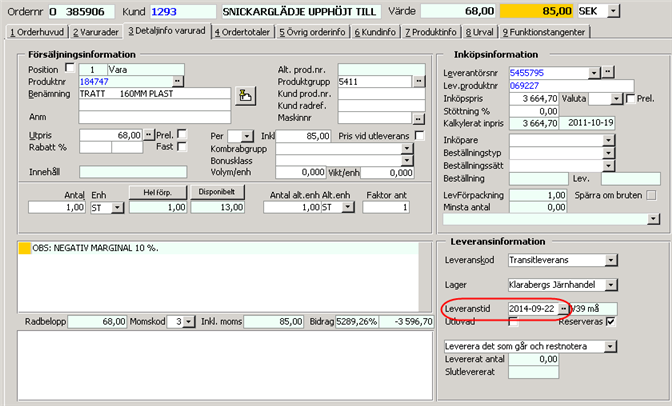Screen dimensions: 672x406
Task: Click the item icon button next to Benämning
Action: coord(246,96)
